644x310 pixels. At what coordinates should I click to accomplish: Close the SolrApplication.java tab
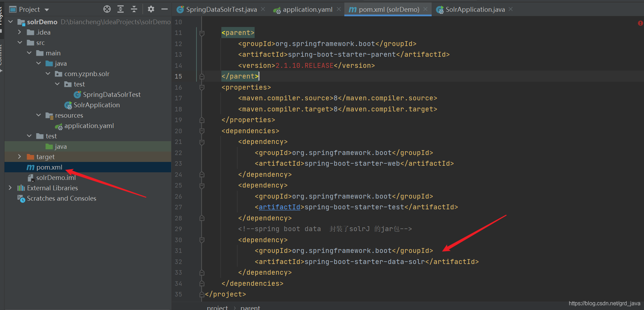point(511,9)
